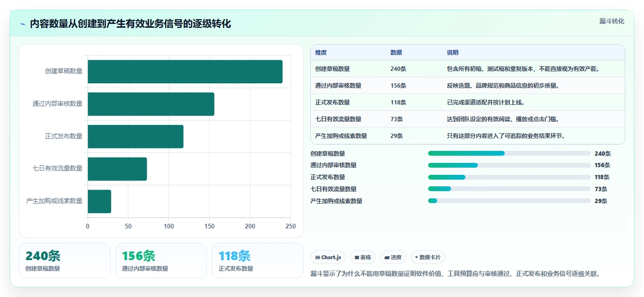644x297 pixels.
Task: Click the 表格 chip
Action: click(x=362, y=257)
